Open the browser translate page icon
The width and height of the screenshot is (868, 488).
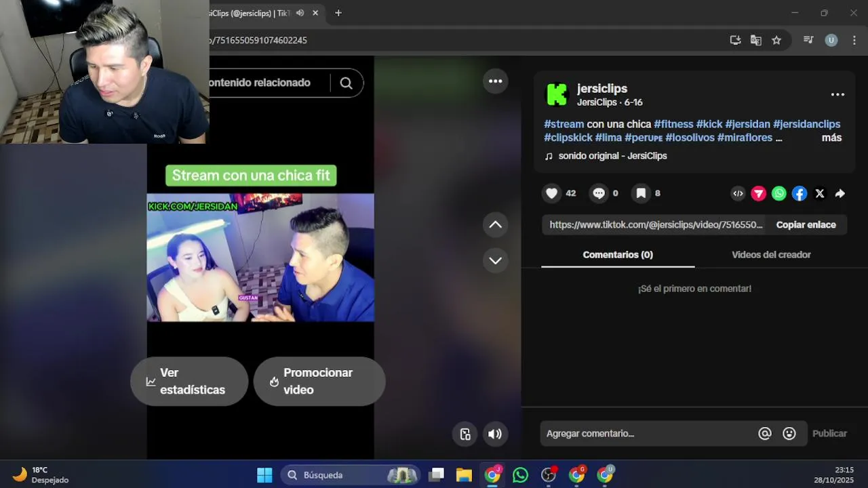(x=755, y=40)
